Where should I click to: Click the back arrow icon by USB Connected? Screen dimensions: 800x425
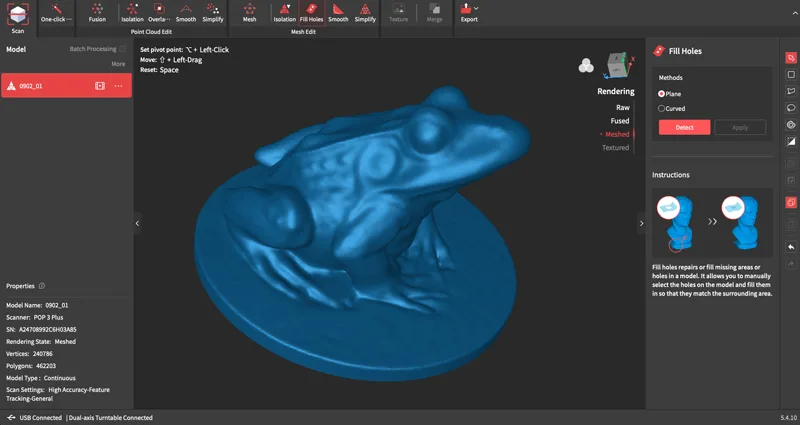click(11, 417)
